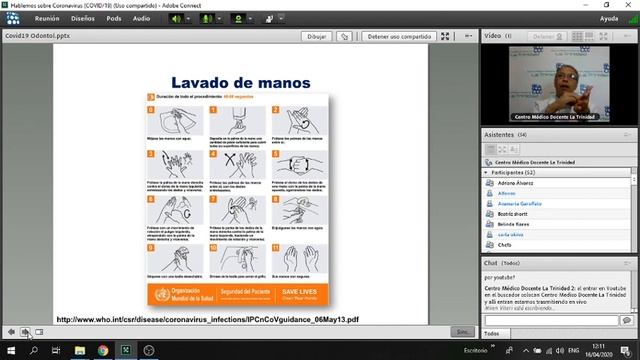This screenshot has width=640, height=360.
Task: Click the presenter webcam video feed
Action: [559, 84]
